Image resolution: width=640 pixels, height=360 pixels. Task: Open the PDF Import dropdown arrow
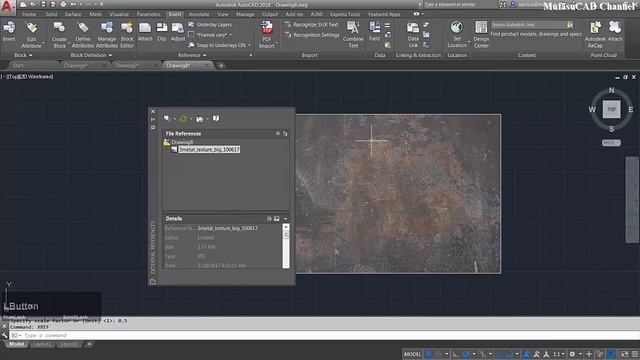tap(277, 42)
